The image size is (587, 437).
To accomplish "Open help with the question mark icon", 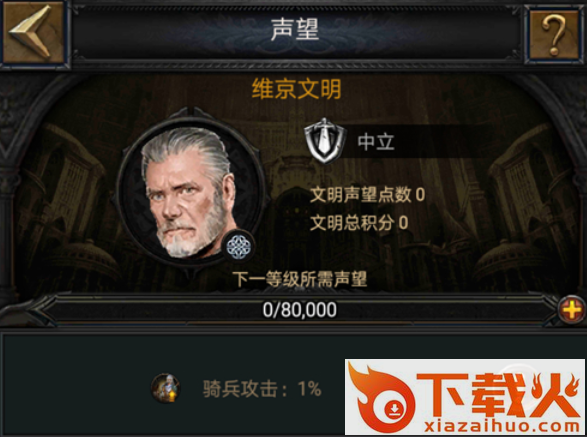I will coord(554,34).
